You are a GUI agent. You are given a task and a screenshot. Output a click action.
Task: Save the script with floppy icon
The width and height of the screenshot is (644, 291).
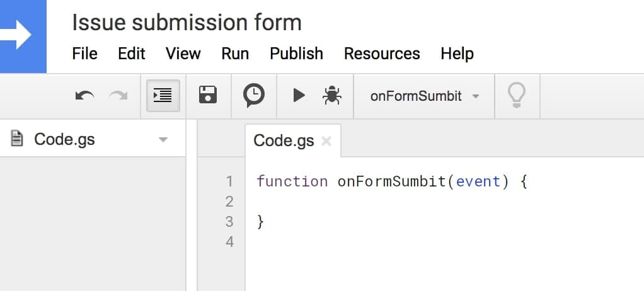click(x=208, y=95)
